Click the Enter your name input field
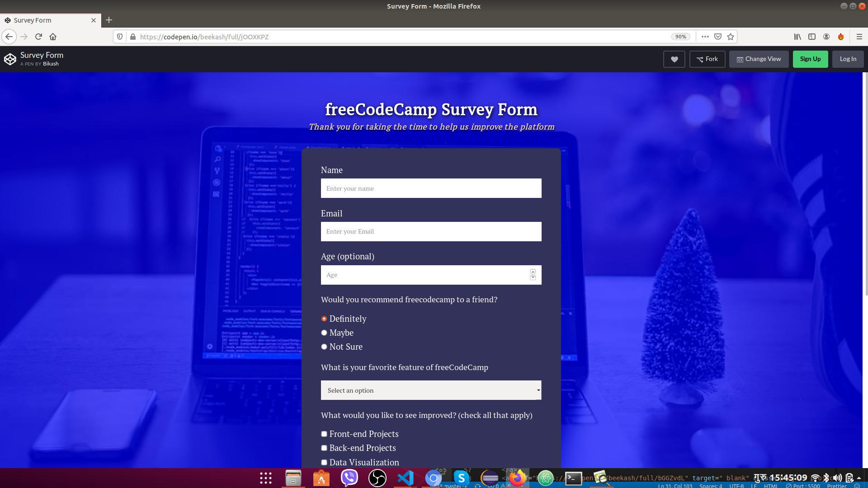 pyautogui.click(x=431, y=188)
